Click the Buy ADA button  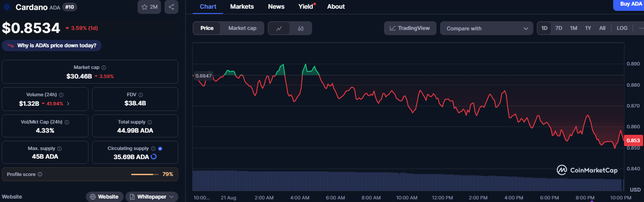pyautogui.click(x=628, y=4)
